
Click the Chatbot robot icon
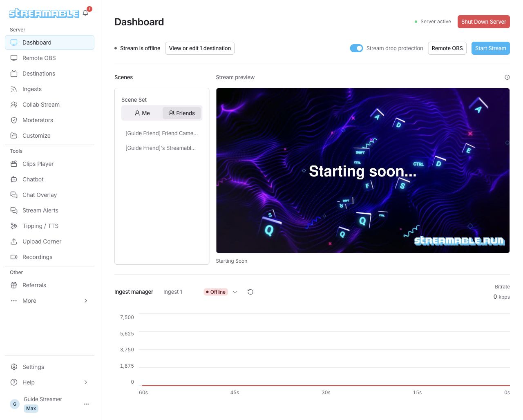click(x=14, y=179)
